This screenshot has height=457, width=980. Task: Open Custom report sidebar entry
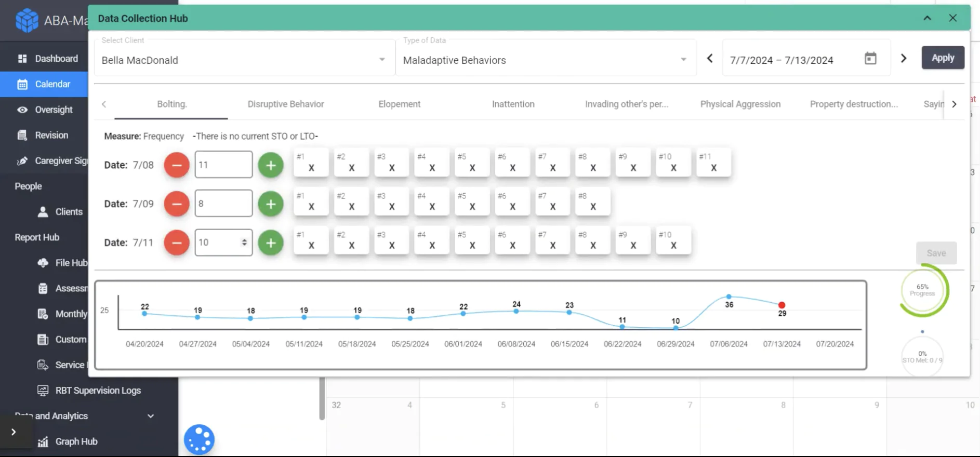62,339
